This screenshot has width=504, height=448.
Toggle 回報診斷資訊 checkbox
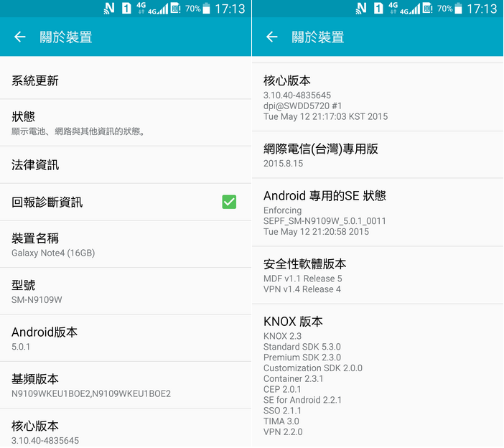pyautogui.click(x=229, y=202)
